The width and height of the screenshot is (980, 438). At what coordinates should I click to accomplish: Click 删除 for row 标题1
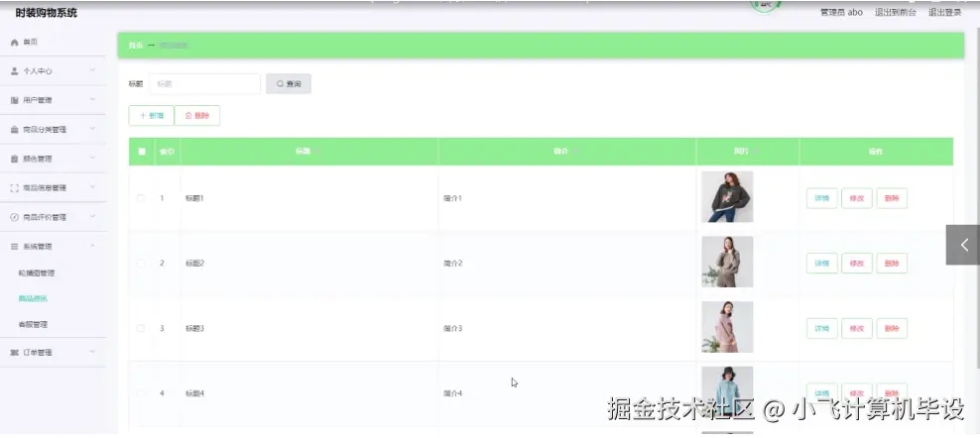coord(892,198)
